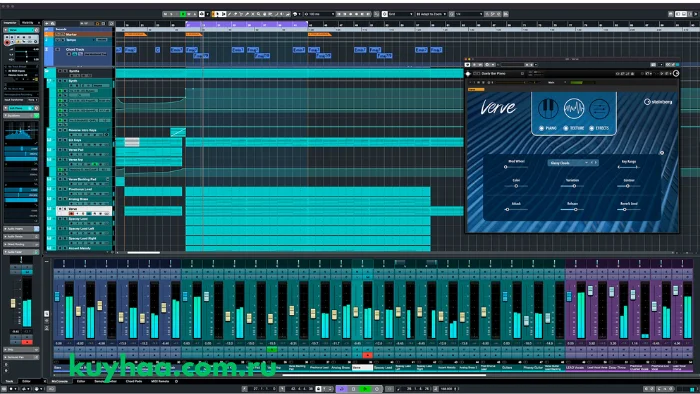Select the highlighted Verve channel name in mixer
700x394 pixels.
362,368
